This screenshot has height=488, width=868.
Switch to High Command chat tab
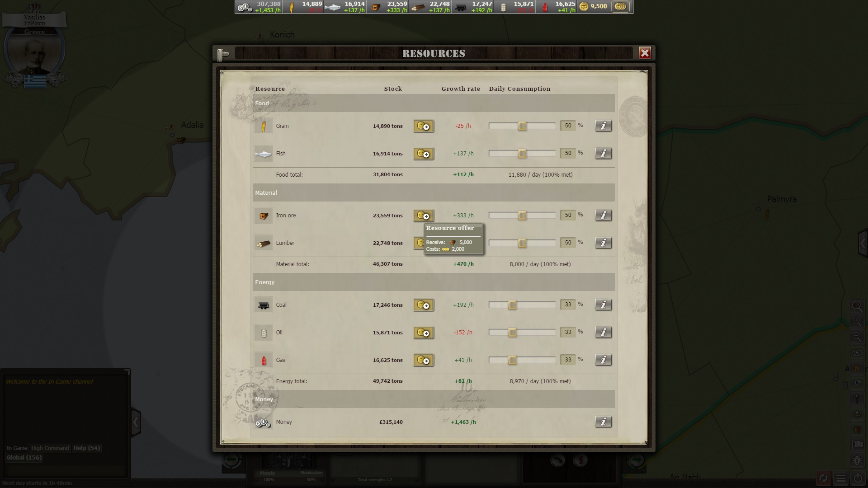pos(50,448)
